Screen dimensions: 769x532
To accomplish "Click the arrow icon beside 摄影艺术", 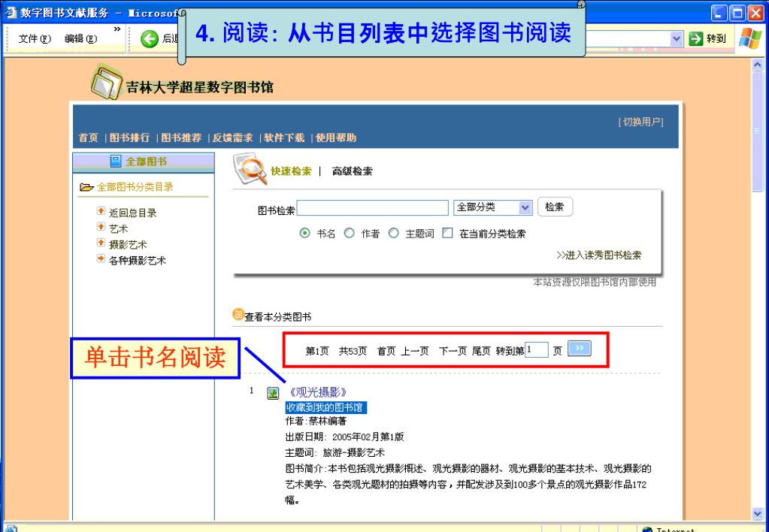I will pos(101,243).
